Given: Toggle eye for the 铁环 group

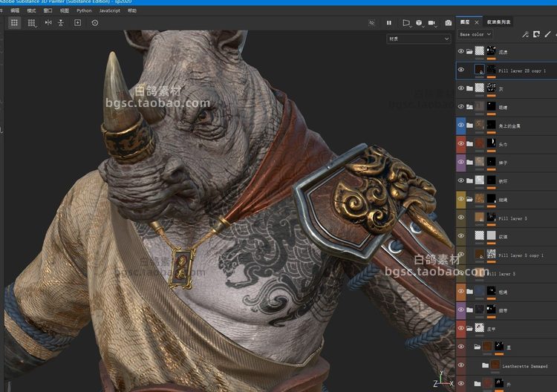Looking at the screenshot, I should (460, 180).
